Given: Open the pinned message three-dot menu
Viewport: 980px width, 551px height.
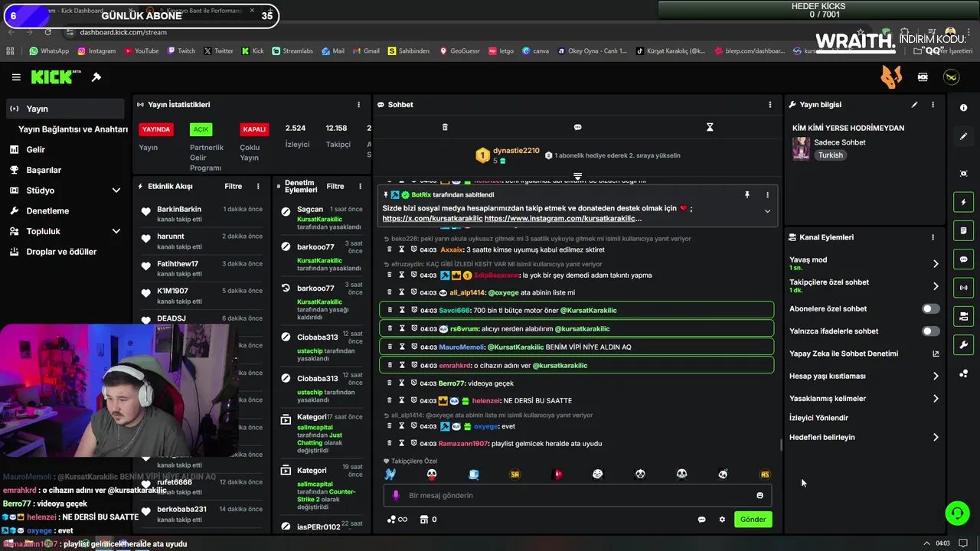Looking at the screenshot, I should point(767,195).
